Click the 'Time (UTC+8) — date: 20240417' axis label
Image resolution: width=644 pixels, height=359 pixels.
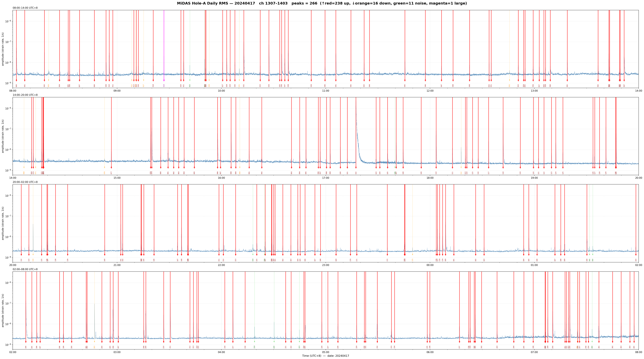pyautogui.click(x=326, y=356)
